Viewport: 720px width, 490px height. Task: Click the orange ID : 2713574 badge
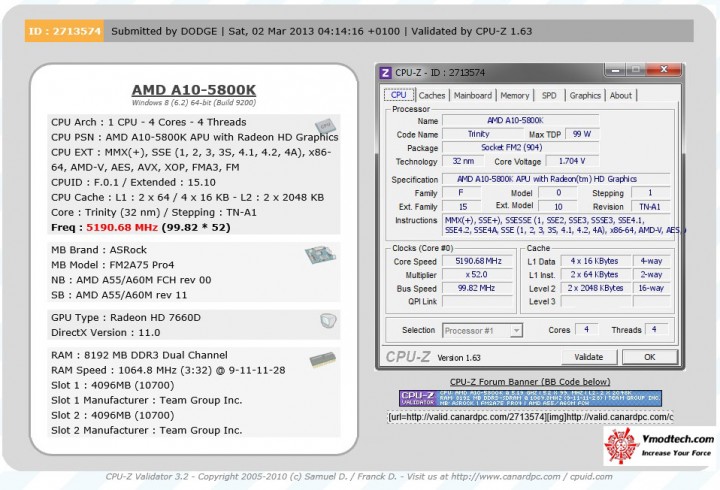(x=64, y=31)
